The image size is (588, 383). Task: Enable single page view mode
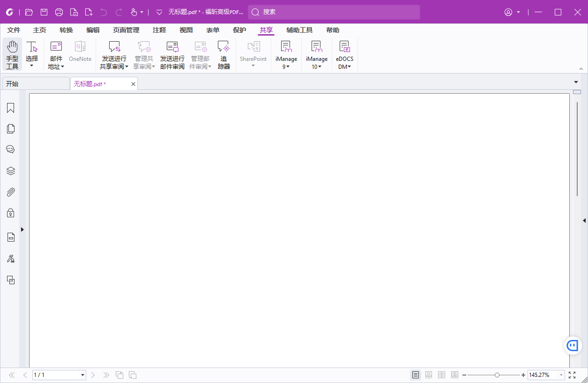[416, 375]
